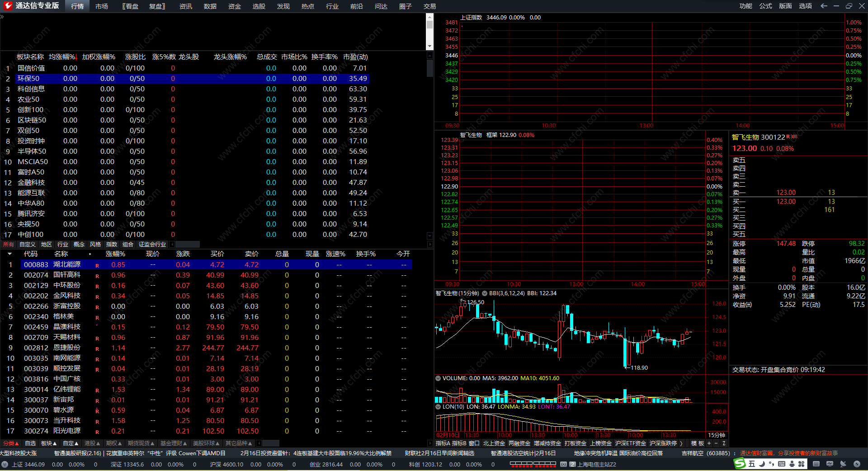Click the 窗口 button under chart
Viewport: 868px width, 471px height.
click(474, 443)
